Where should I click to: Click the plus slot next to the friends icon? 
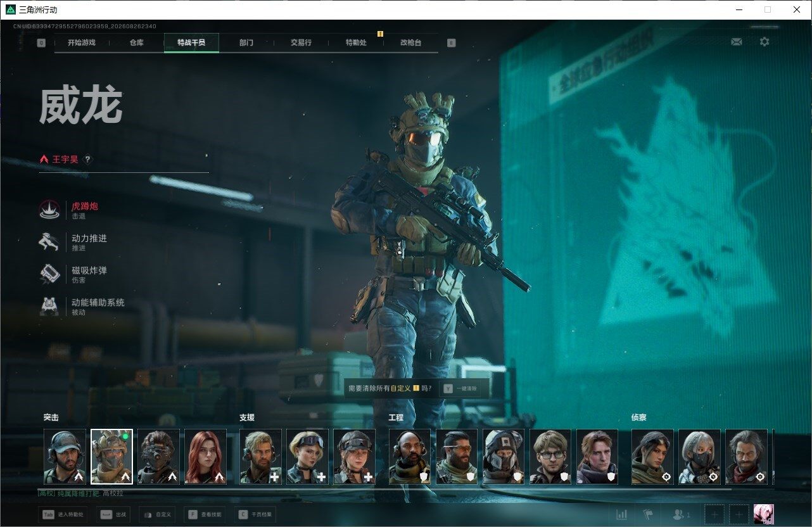714,515
